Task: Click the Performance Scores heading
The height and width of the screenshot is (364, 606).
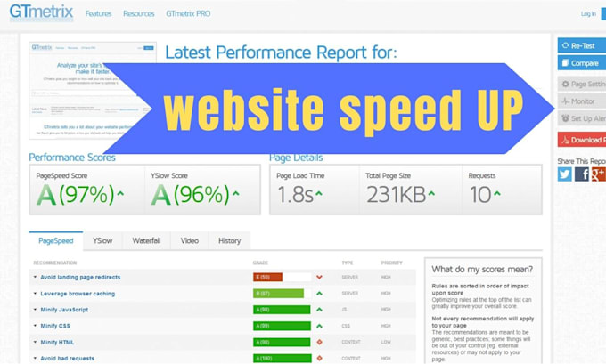Action: [x=72, y=158]
